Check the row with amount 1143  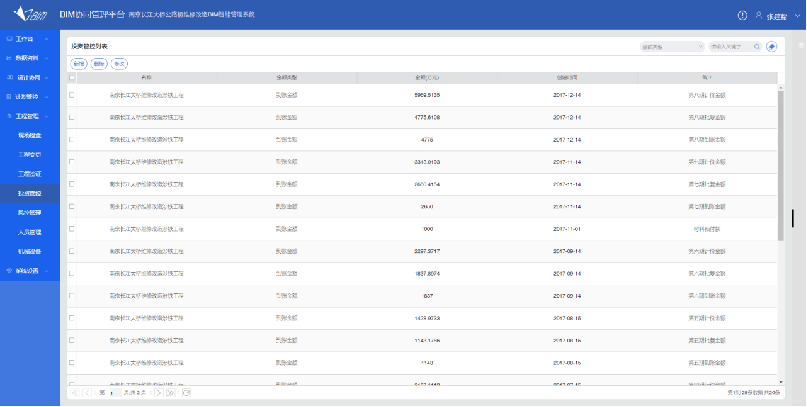72,363
